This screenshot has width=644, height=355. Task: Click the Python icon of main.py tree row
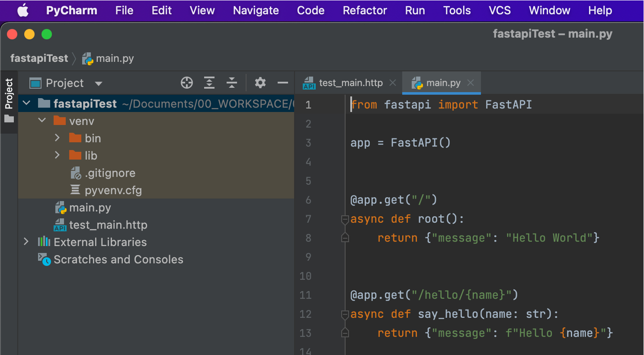click(61, 208)
